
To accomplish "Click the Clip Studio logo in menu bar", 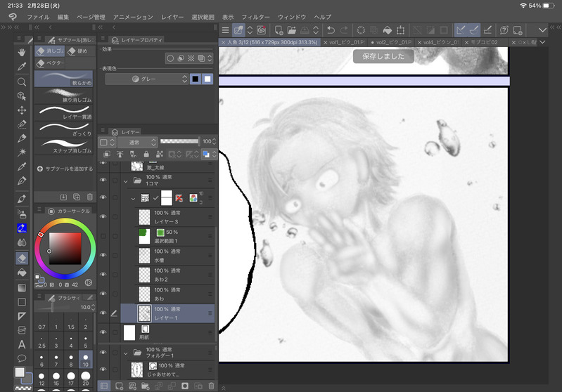I will tap(13, 17).
